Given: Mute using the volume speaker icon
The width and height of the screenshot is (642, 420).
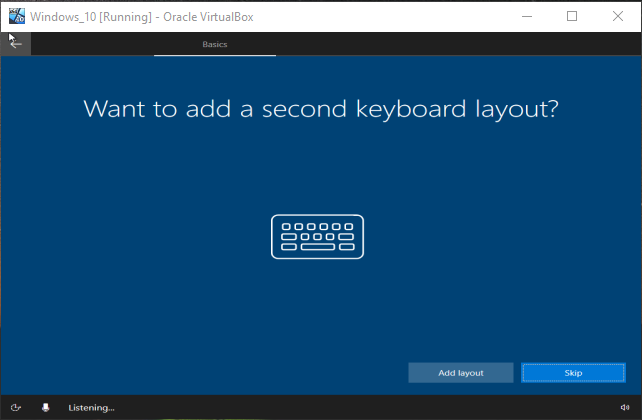Looking at the screenshot, I should pyautogui.click(x=624, y=407).
